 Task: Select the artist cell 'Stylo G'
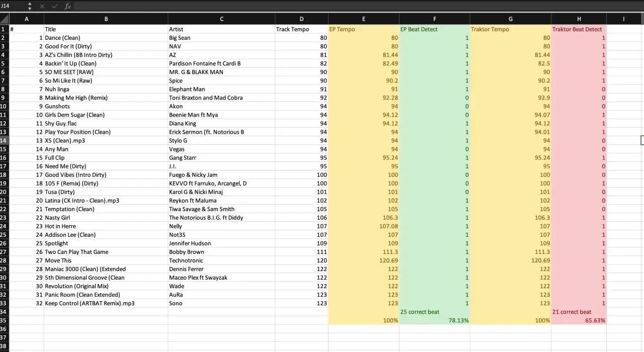(221, 140)
